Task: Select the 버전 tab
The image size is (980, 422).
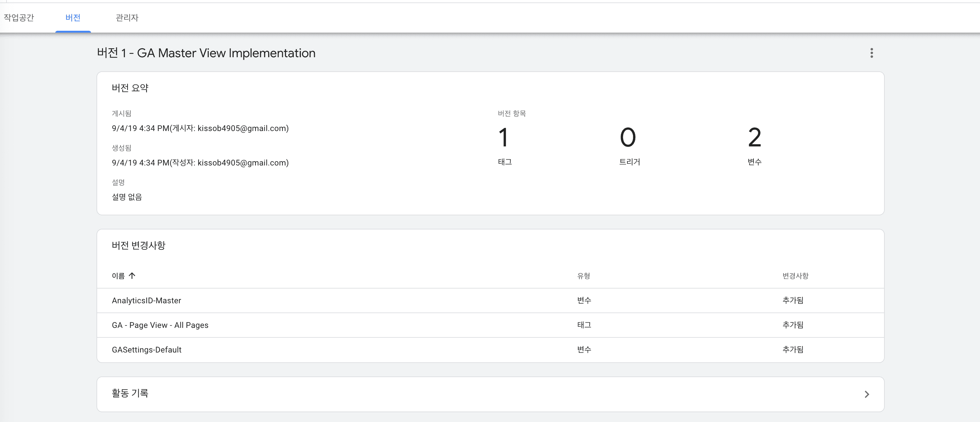Action: click(x=73, y=18)
